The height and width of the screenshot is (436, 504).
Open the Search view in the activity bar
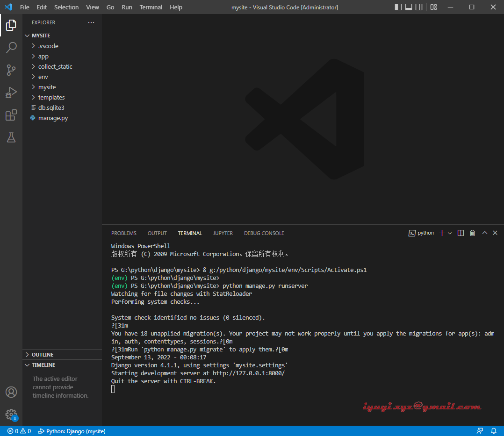coord(11,47)
